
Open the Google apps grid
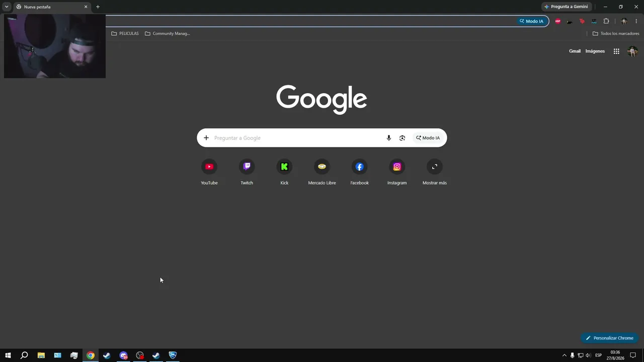616,51
